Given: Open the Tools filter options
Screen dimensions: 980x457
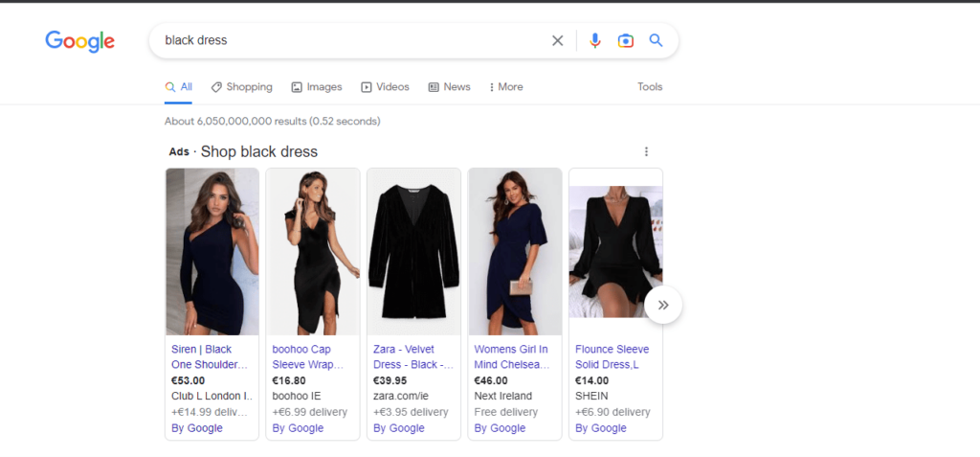Looking at the screenshot, I should point(650,87).
